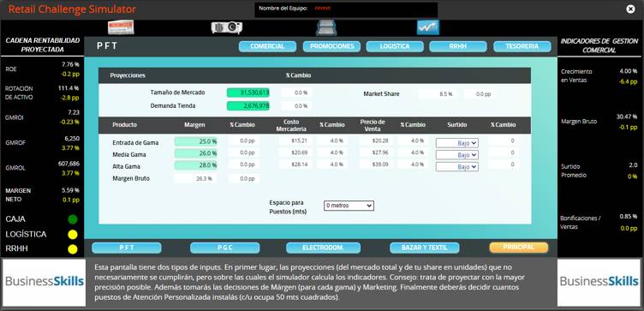Click the newspaper icon in top bar
The width and height of the screenshot is (644, 311).
(121, 27)
